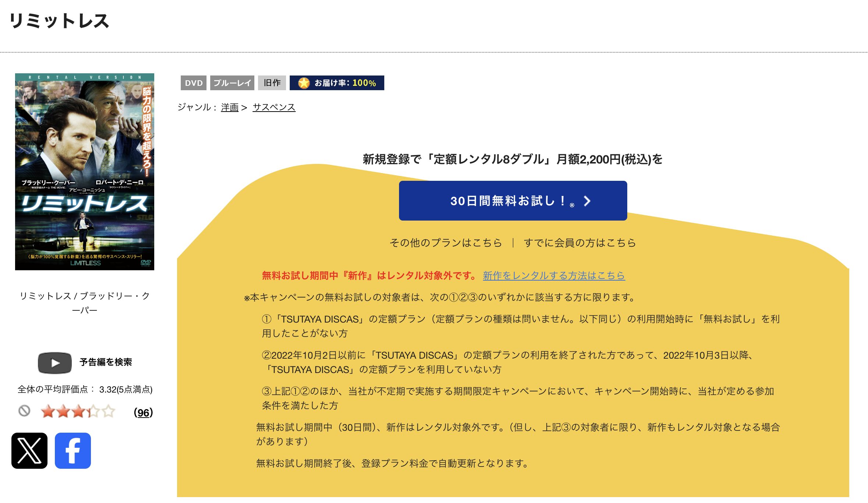
Task: Open その他のプランはこちら link
Action: pyautogui.click(x=446, y=243)
